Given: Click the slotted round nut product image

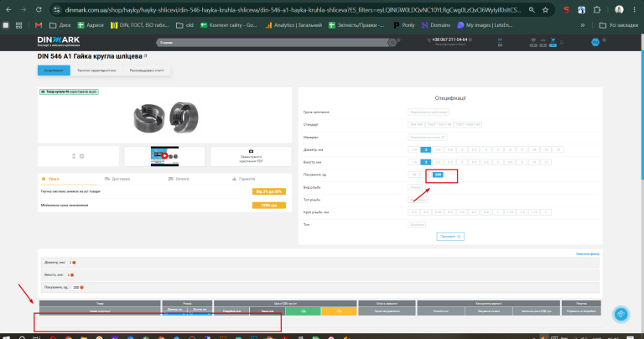Looking at the screenshot, I should click(x=166, y=118).
